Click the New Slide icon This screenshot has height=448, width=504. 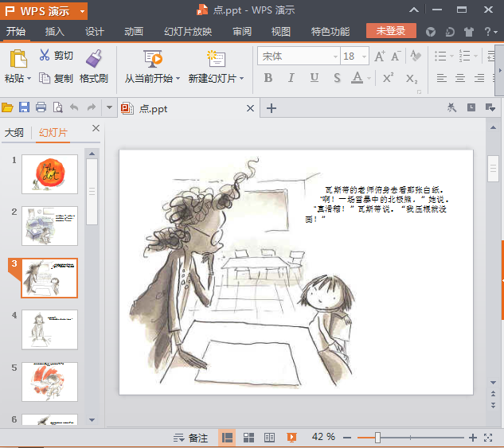click(216, 58)
